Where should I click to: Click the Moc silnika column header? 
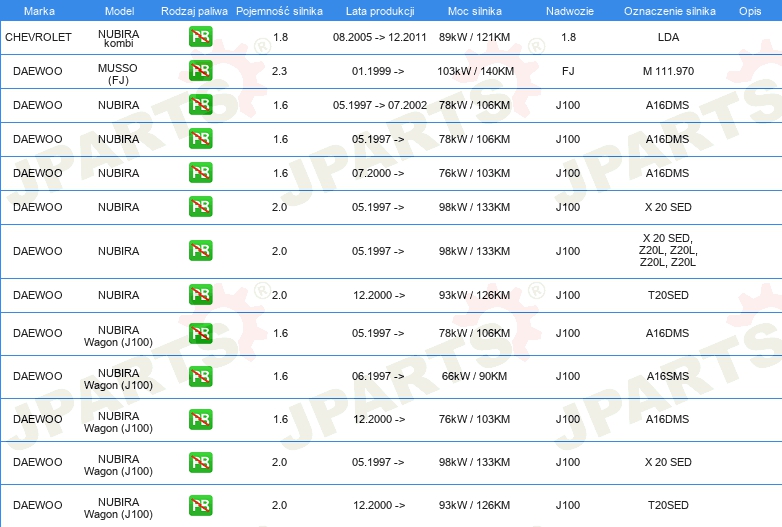tap(474, 10)
